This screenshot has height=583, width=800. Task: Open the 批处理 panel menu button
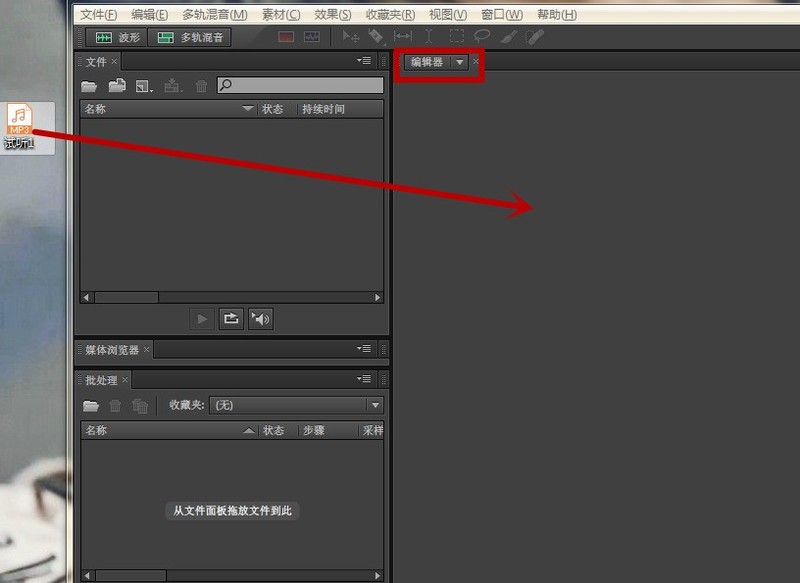(x=363, y=380)
